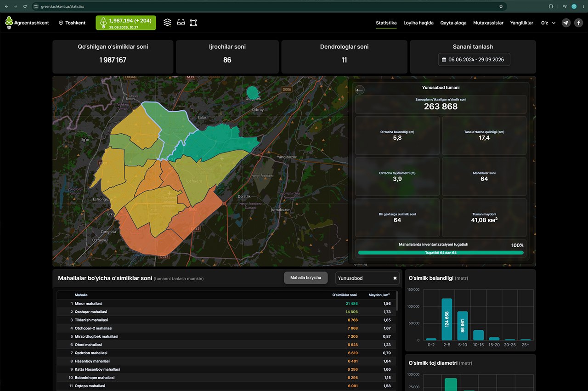Click the location pin next to Toshkent

61,23
